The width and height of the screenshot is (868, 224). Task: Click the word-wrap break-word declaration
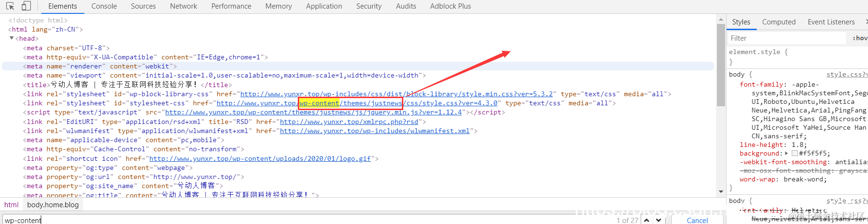pos(783,179)
